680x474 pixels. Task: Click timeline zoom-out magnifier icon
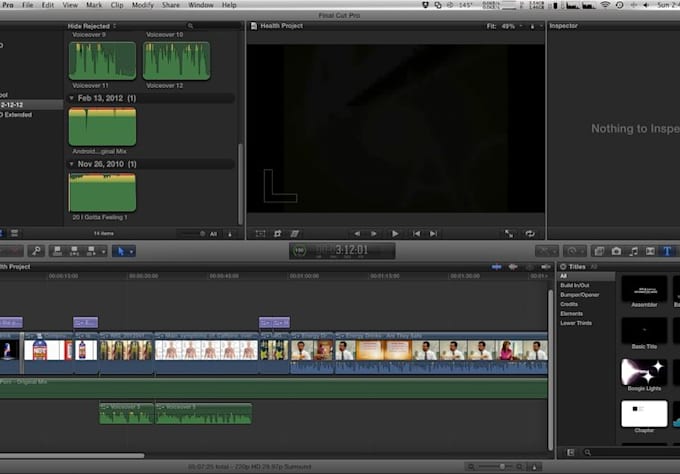tap(471, 467)
